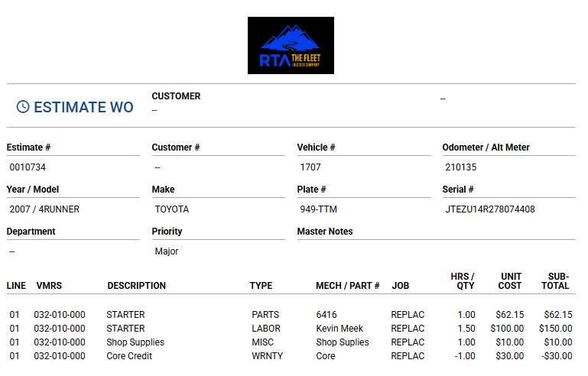Click the ESTIMATE WO heading

[83, 107]
